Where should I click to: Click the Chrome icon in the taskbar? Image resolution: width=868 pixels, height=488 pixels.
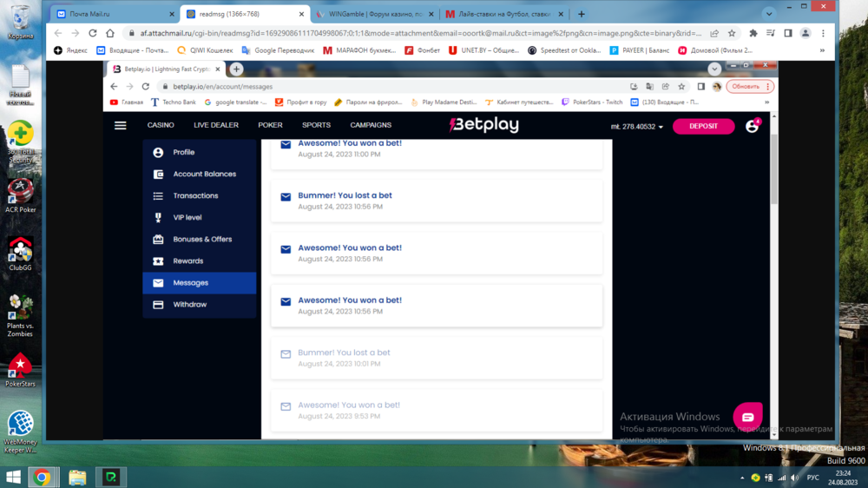click(x=42, y=477)
